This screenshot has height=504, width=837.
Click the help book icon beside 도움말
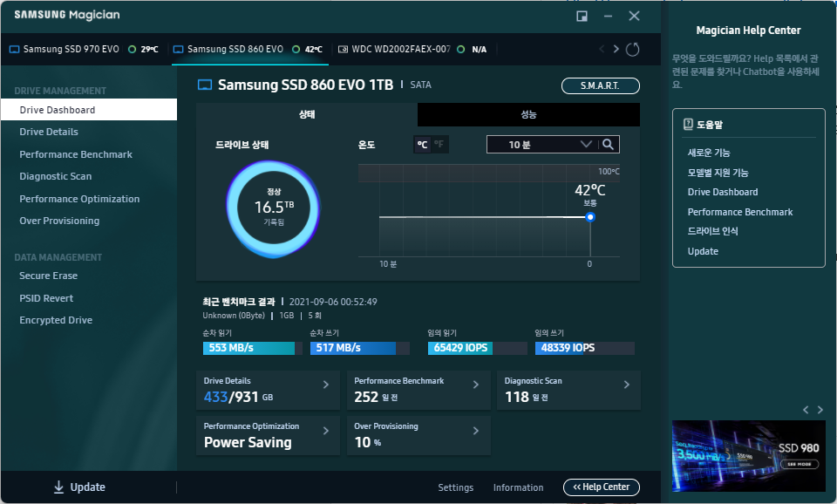(688, 125)
